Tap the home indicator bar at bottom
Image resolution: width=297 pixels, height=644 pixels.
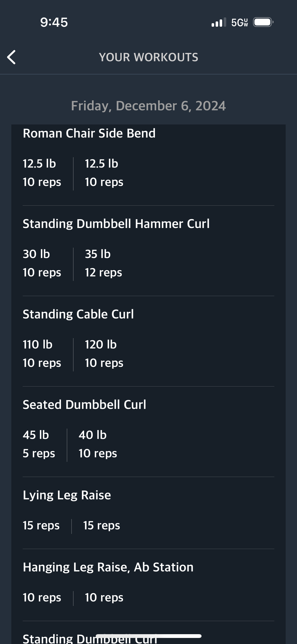(149, 636)
